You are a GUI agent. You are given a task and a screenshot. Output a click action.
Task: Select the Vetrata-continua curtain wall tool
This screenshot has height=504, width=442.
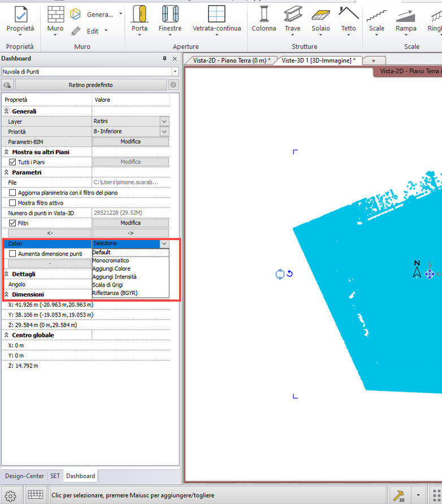tap(216, 20)
